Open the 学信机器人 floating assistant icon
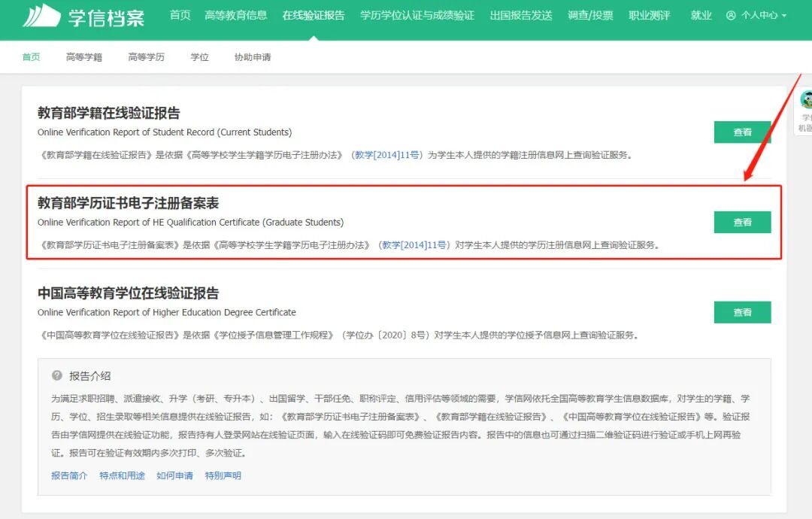The image size is (812, 519). [x=806, y=100]
